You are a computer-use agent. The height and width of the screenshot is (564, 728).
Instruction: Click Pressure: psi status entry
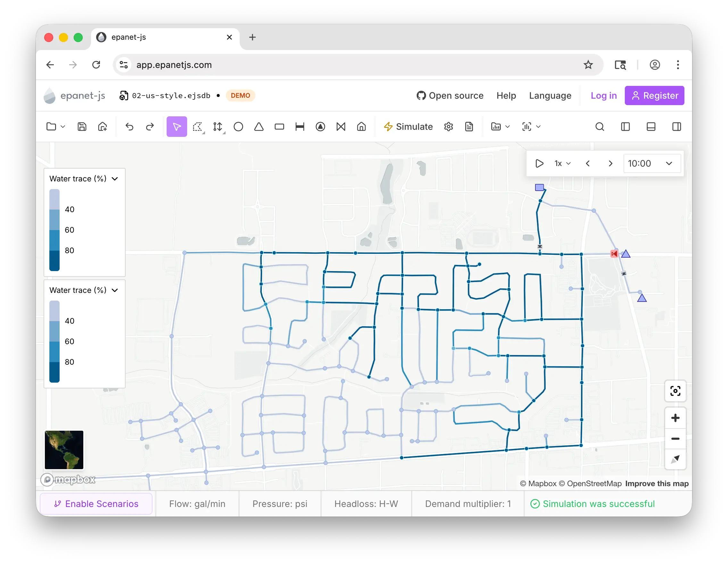click(x=280, y=504)
